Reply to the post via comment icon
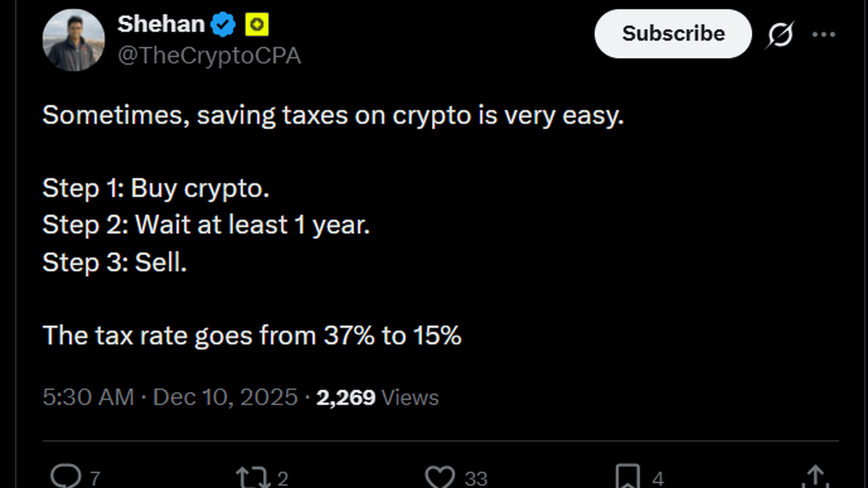This screenshot has width=868, height=488. [x=66, y=476]
